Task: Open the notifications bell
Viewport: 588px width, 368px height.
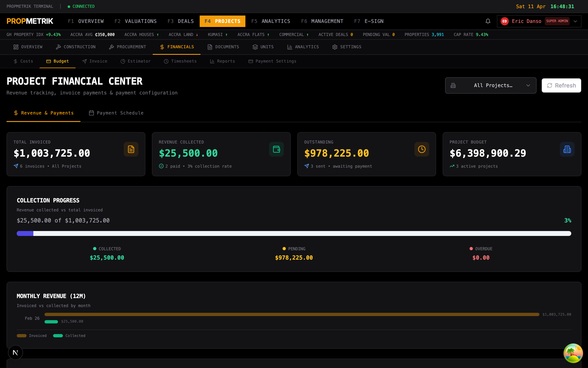Action: tap(488, 21)
